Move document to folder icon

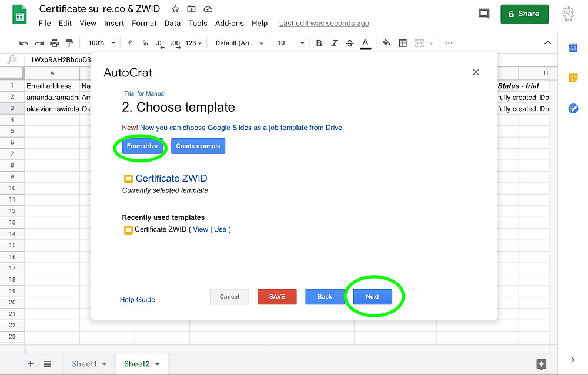click(191, 9)
